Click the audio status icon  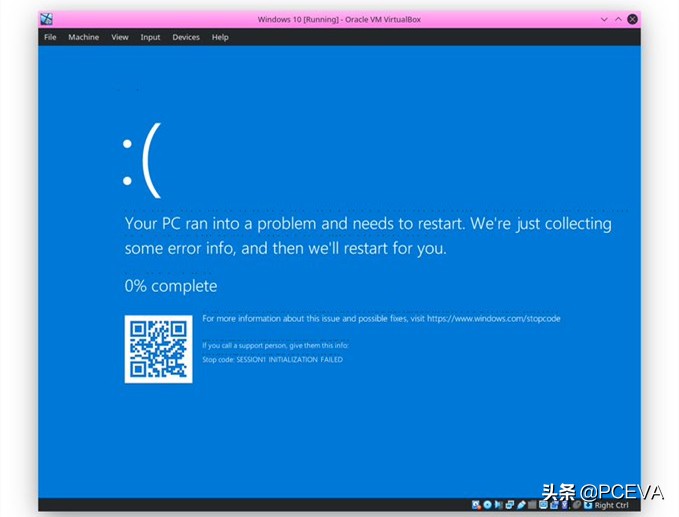(x=498, y=505)
